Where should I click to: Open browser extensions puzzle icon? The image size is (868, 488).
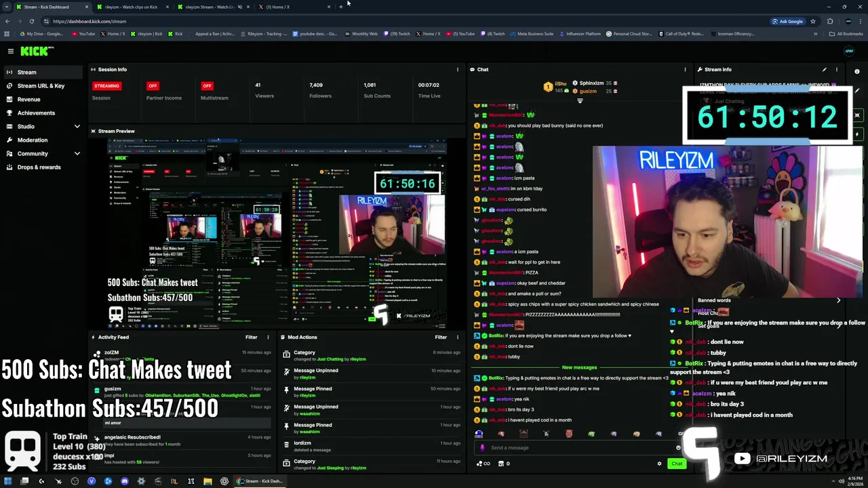(x=830, y=21)
